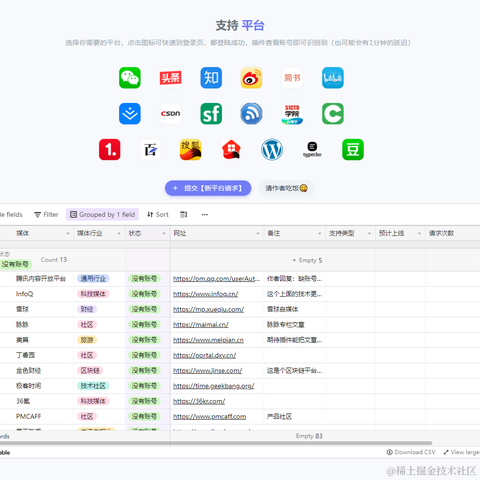This screenshot has width=480, height=480.
Task: Open the green Douban (豆) icon
Action: 353,149
